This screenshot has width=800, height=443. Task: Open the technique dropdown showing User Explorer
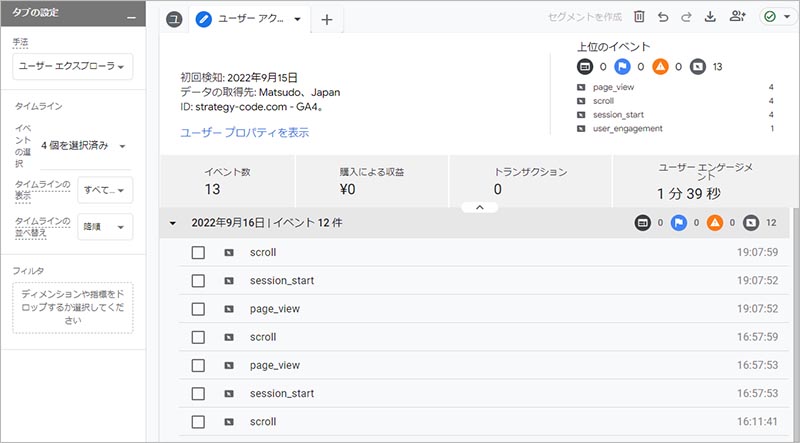click(73, 68)
